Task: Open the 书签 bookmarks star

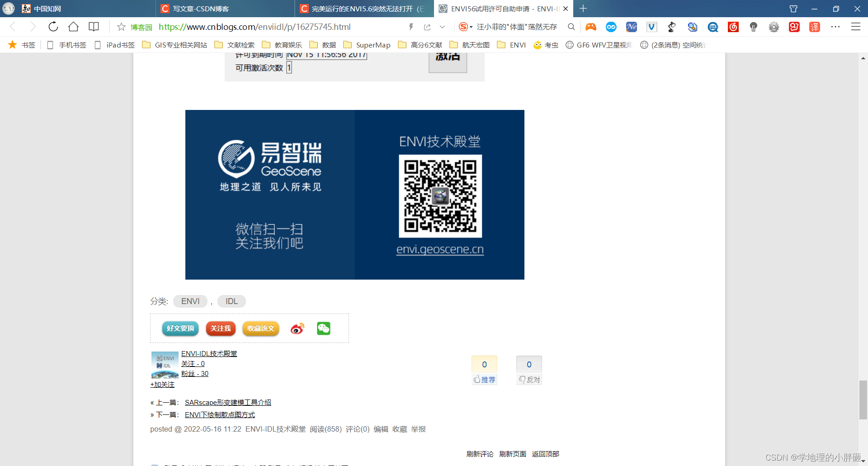Action: point(22,45)
